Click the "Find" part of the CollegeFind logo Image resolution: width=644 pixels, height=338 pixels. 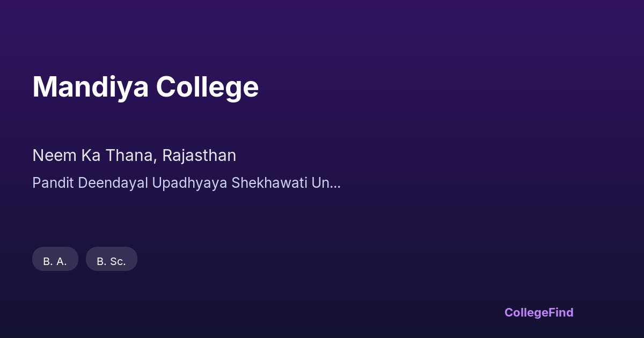click(x=561, y=312)
